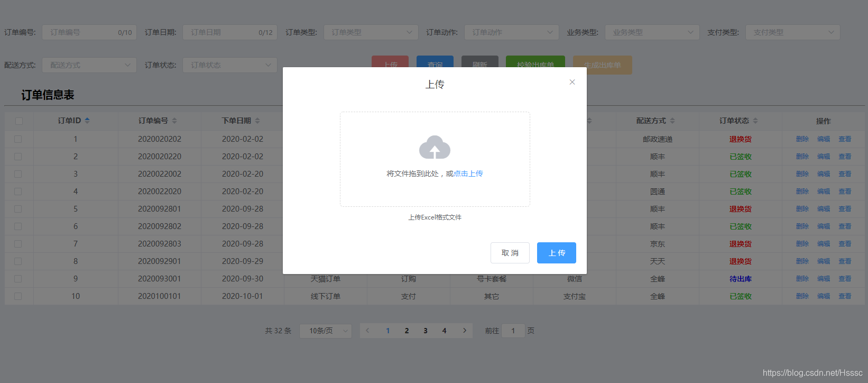Click 查看 for order 2020100101

[x=845, y=296]
